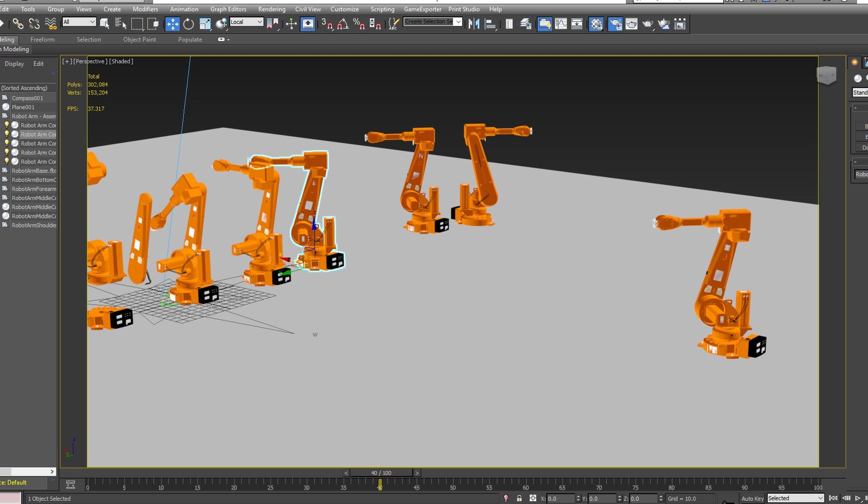Activate the Select and Move tool
Image resolution: width=868 pixels, height=504 pixels.
point(172,24)
